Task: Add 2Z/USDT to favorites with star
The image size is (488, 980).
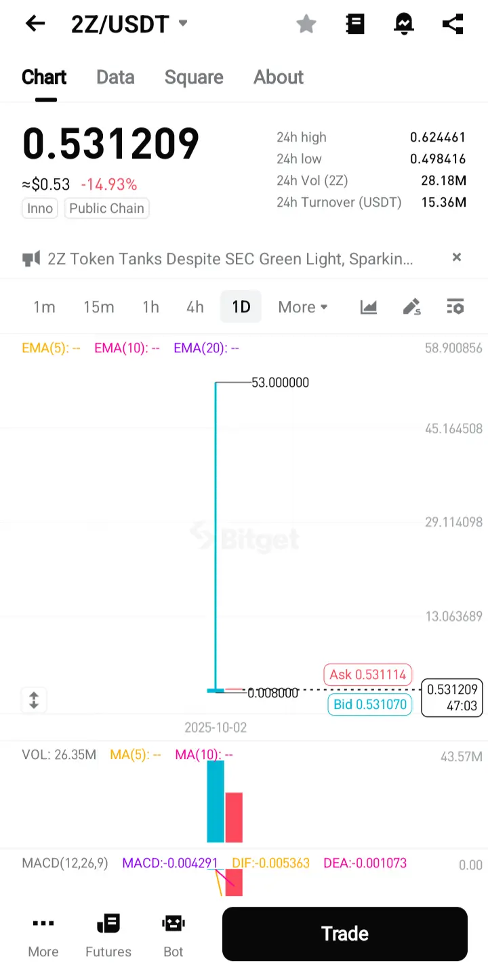Action: click(306, 24)
